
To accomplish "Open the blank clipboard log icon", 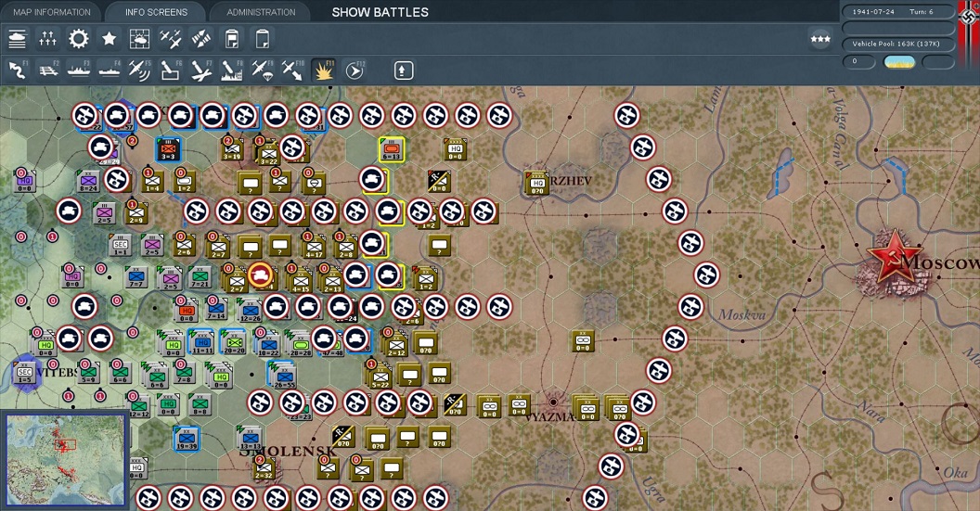I will (x=262, y=39).
